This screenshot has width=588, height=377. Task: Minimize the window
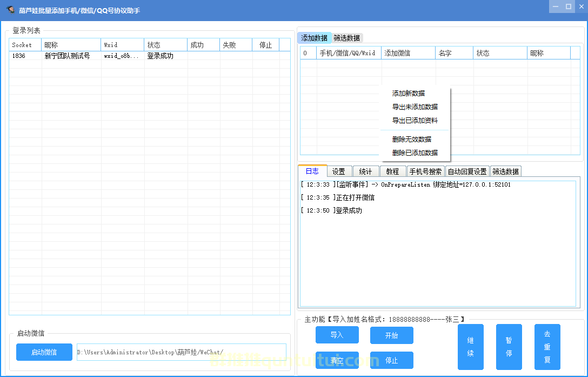pos(556,6)
